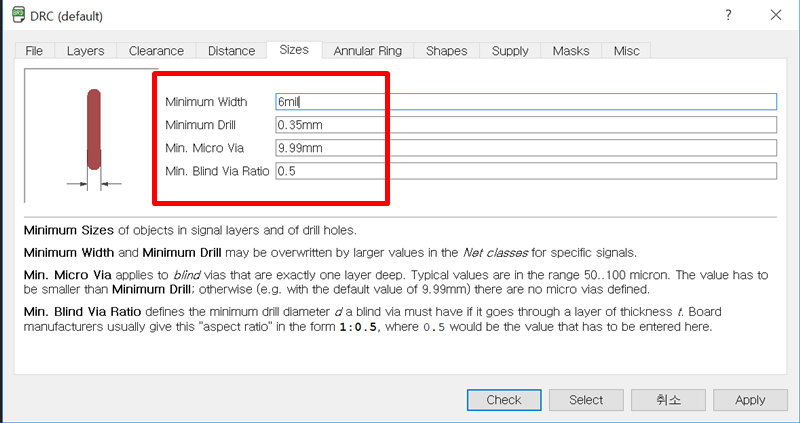Open the Clearance tab
The height and width of the screenshot is (423, 800).
click(x=156, y=50)
